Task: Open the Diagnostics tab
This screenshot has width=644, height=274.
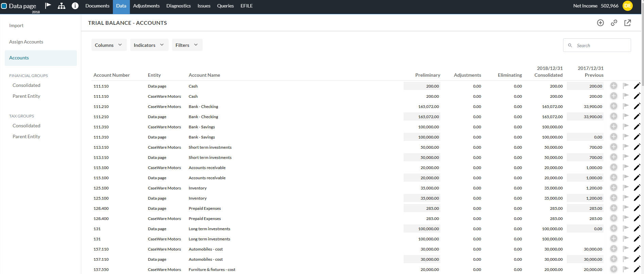Action: click(179, 6)
